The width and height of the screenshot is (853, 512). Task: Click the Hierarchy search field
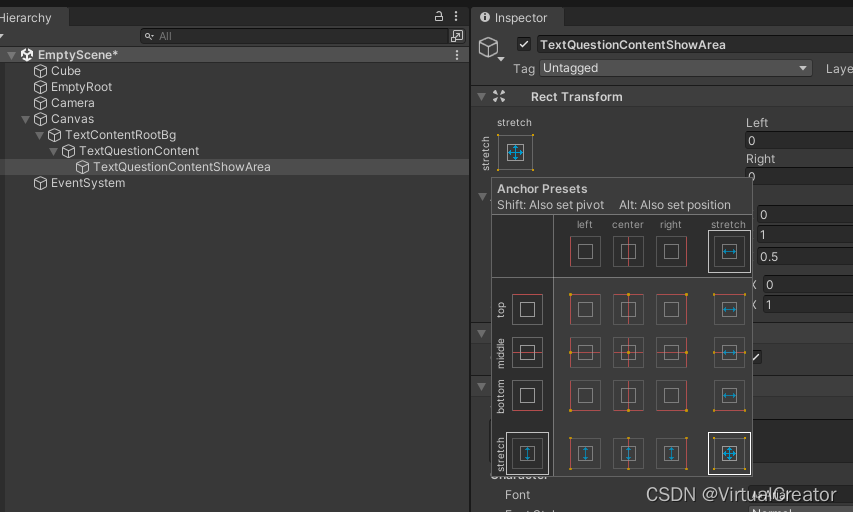pyautogui.click(x=300, y=36)
